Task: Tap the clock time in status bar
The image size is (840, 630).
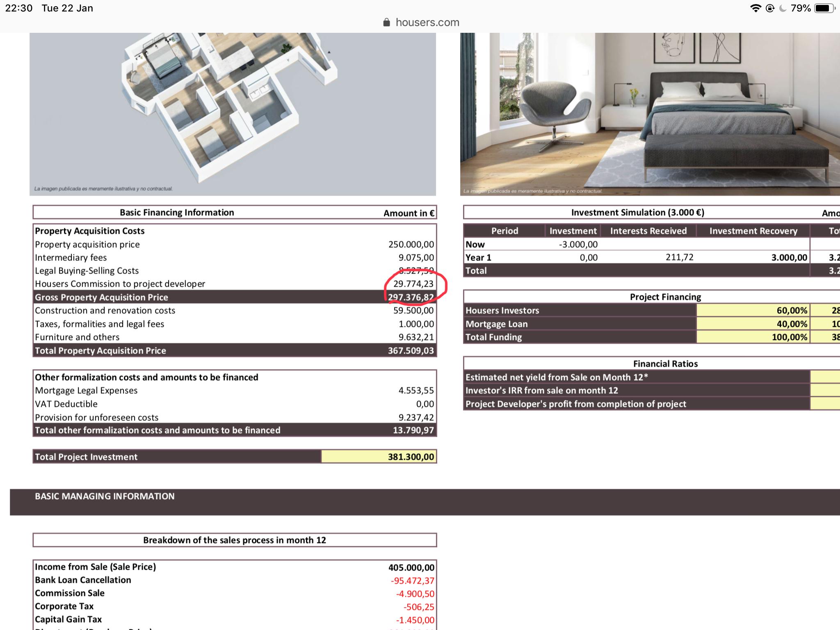Action: pyautogui.click(x=19, y=8)
